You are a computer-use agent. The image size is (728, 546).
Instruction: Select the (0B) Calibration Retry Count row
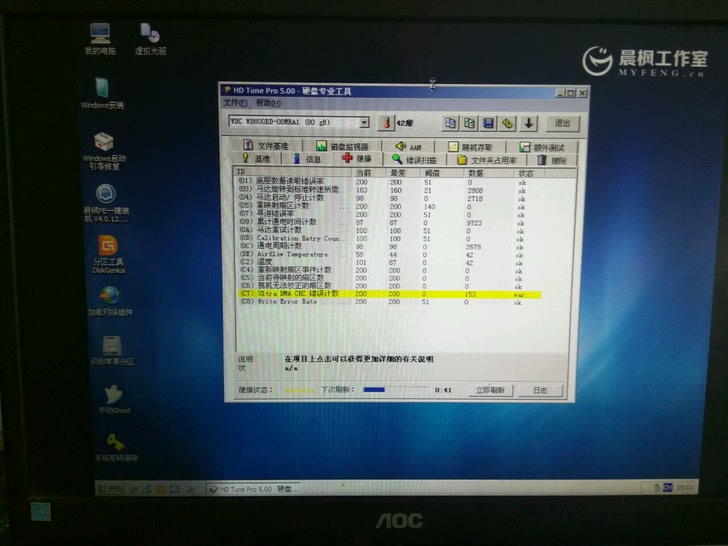click(384, 238)
